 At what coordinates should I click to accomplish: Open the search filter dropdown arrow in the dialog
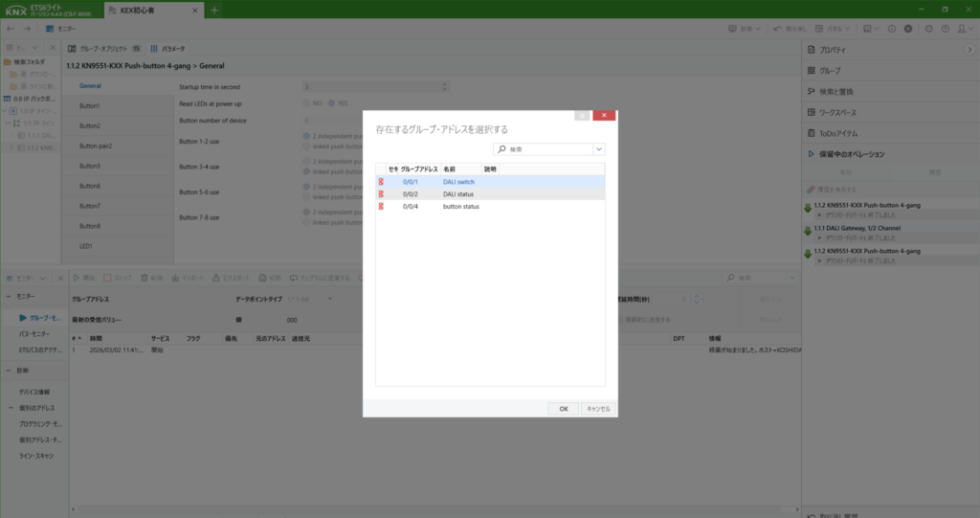[599, 149]
